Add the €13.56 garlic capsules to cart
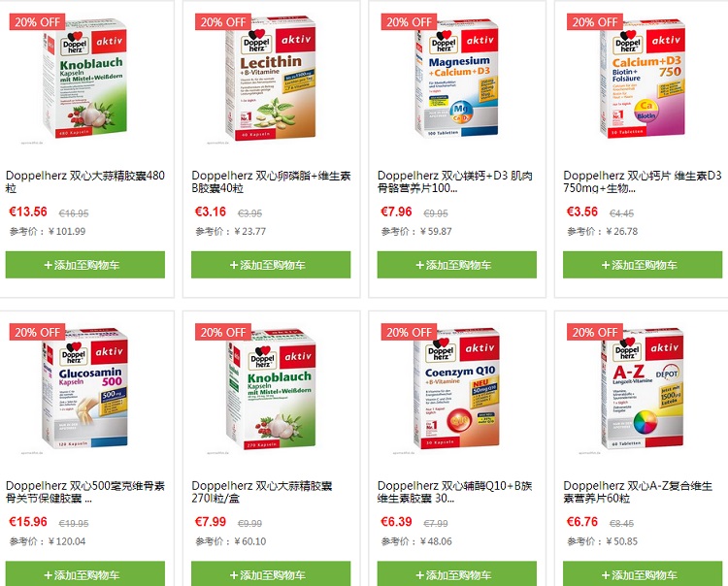Viewport: 728px width, 586px height. click(85, 265)
